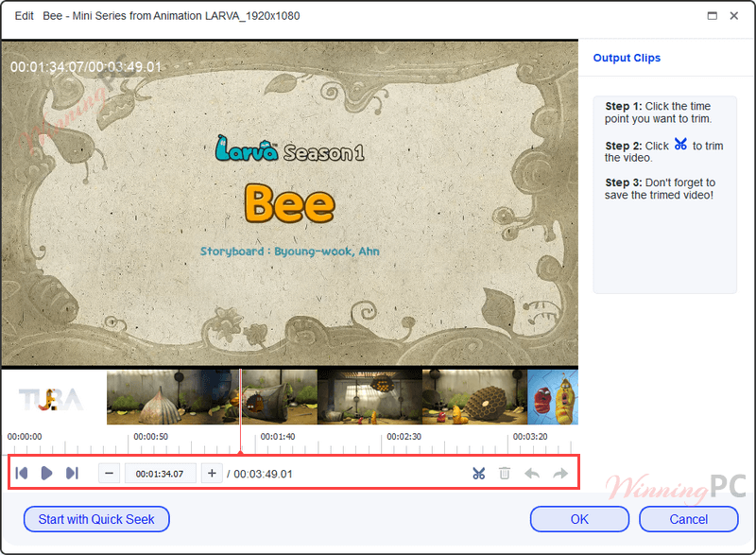
Task: Click the total duration 00:03:49.01 text
Action: 264,474
